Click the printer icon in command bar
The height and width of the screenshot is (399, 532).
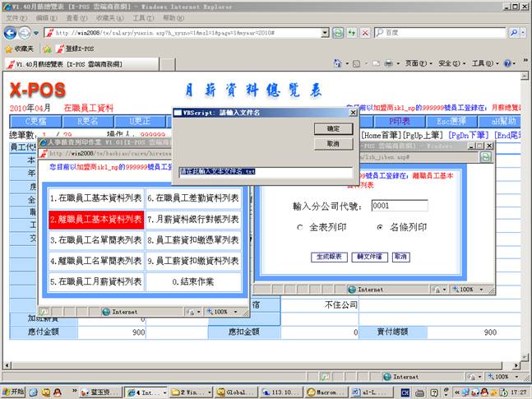click(x=388, y=63)
